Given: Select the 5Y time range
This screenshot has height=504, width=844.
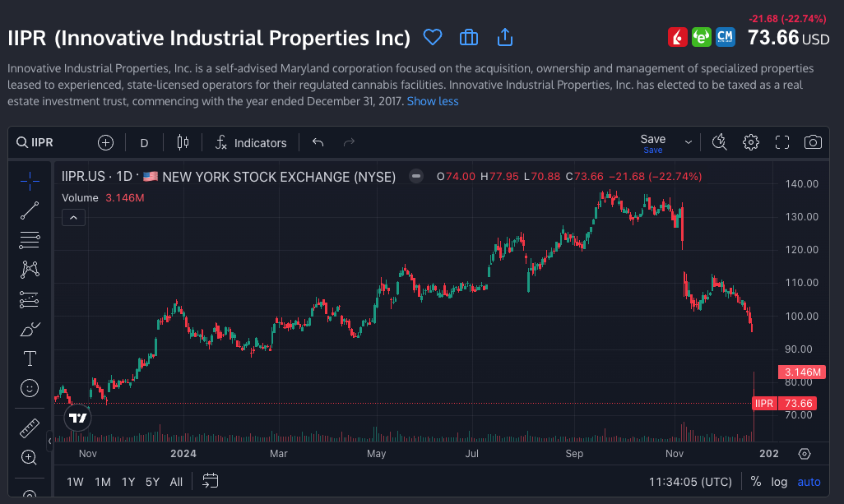Looking at the screenshot, I should click(152, 482).
